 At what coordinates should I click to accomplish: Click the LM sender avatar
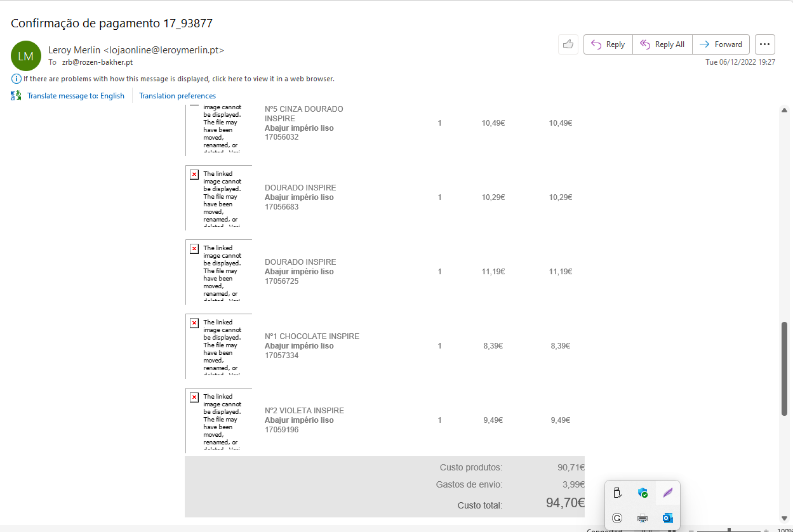pyautogui.click(x=26, y=56)
